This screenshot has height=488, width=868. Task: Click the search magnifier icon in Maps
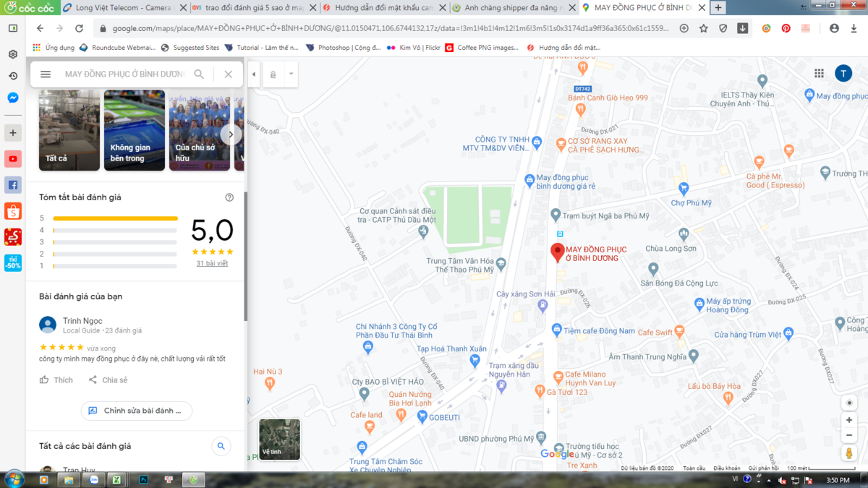199,74
